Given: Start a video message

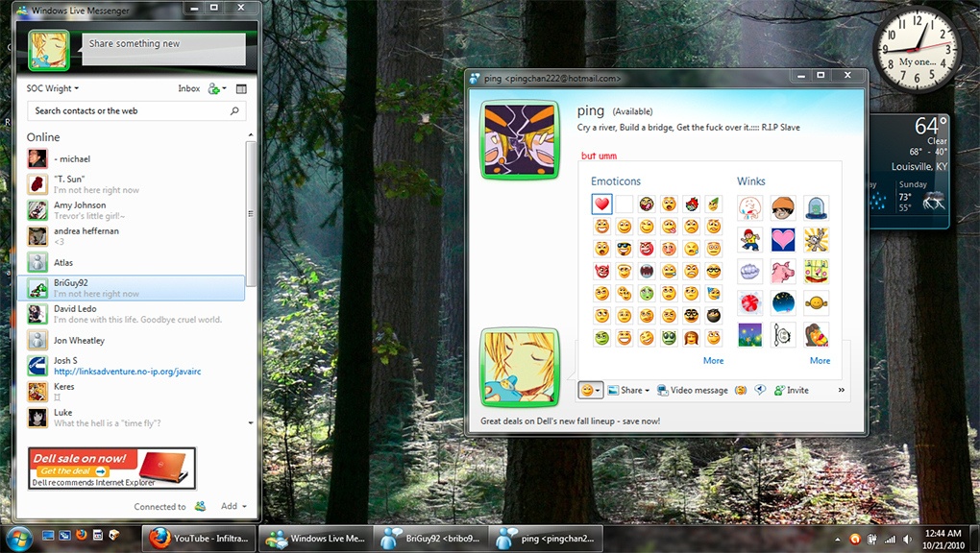Looking at the screenshot, I should tap(692, 391).
